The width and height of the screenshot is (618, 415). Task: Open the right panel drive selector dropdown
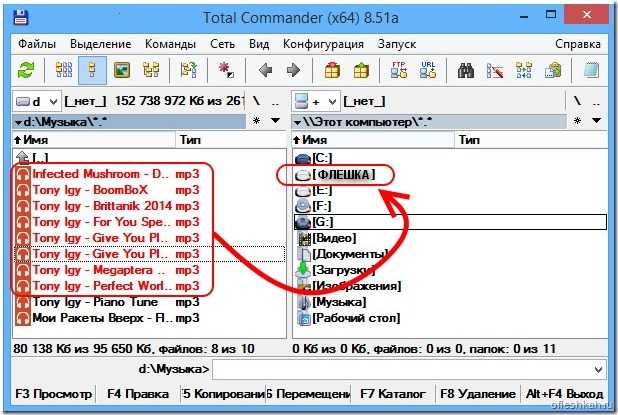tap(316, 102)
